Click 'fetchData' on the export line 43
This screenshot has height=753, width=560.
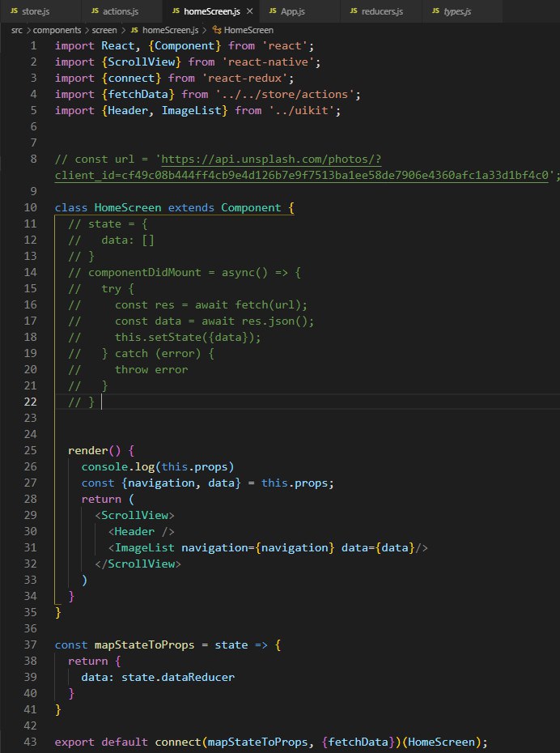click(x=358, y=742)
